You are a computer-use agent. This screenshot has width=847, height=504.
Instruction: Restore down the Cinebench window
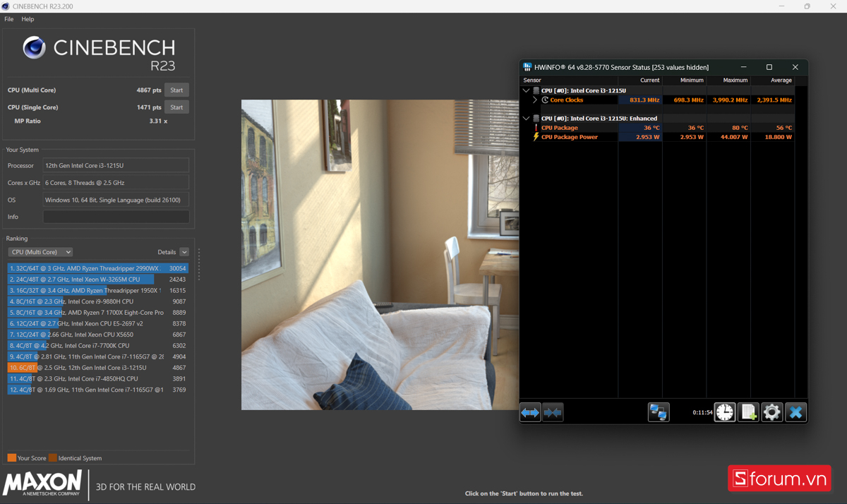[807, 6]
